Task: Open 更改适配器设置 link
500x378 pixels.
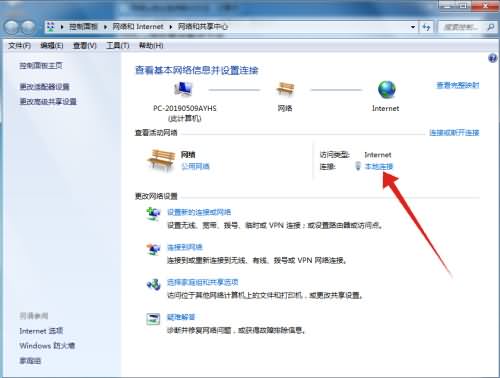Action: 44,87
